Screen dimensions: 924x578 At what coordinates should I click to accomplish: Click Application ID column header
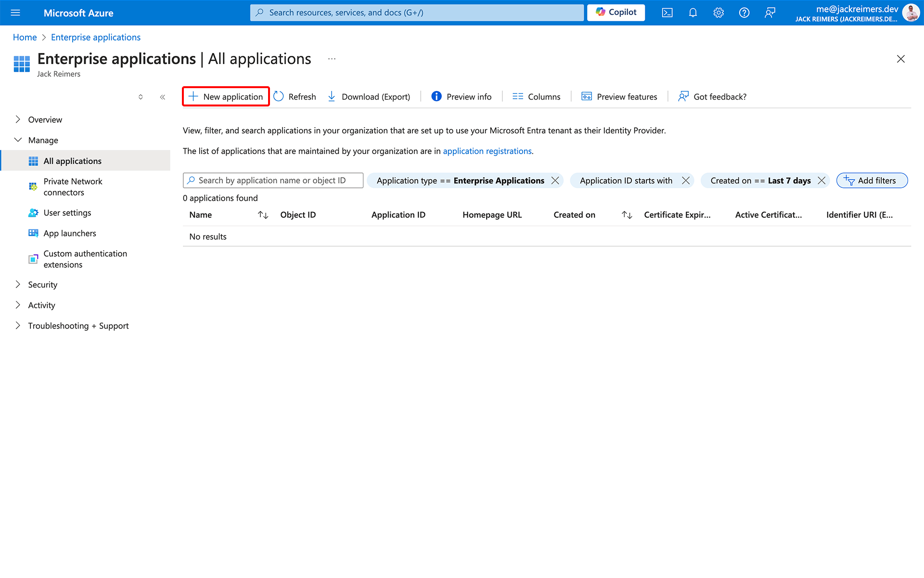pyautogui.click(x=398, y=215)
